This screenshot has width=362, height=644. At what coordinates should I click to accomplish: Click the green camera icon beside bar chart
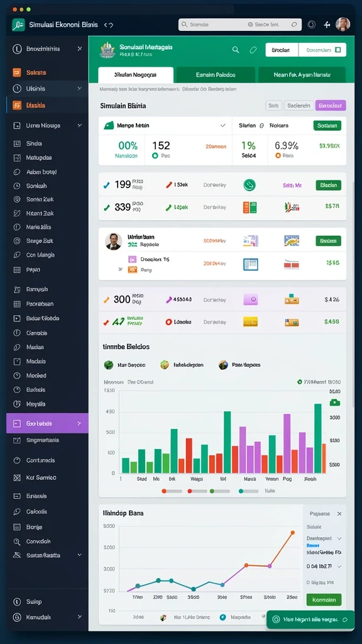tap(335, 402)
